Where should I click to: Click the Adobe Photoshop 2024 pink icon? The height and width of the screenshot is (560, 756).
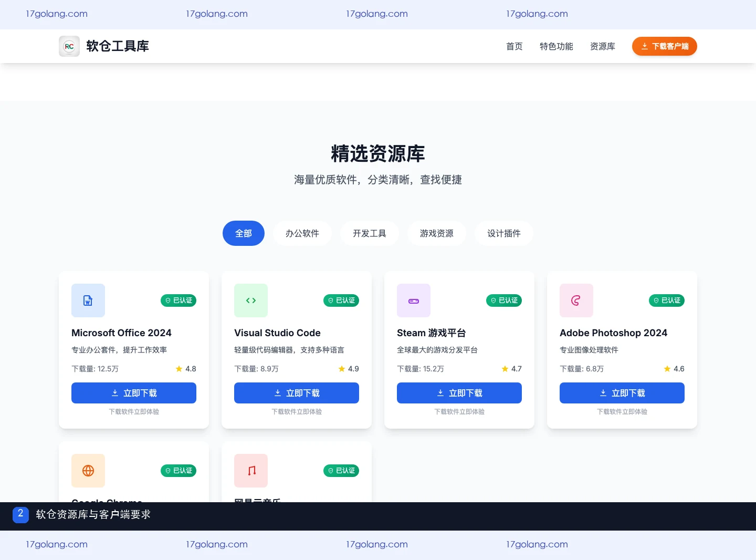[576, 300]
